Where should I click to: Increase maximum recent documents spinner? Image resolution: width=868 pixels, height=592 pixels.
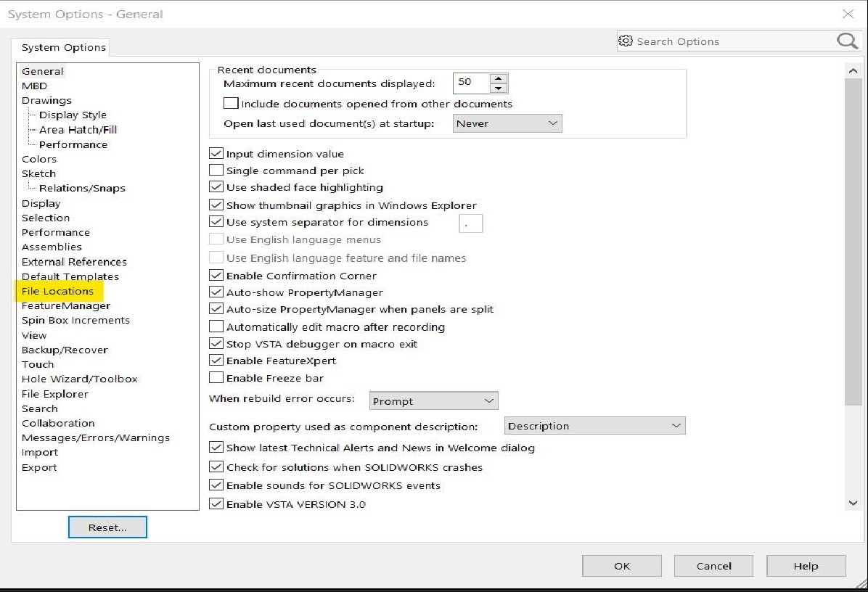coord(499,78)
